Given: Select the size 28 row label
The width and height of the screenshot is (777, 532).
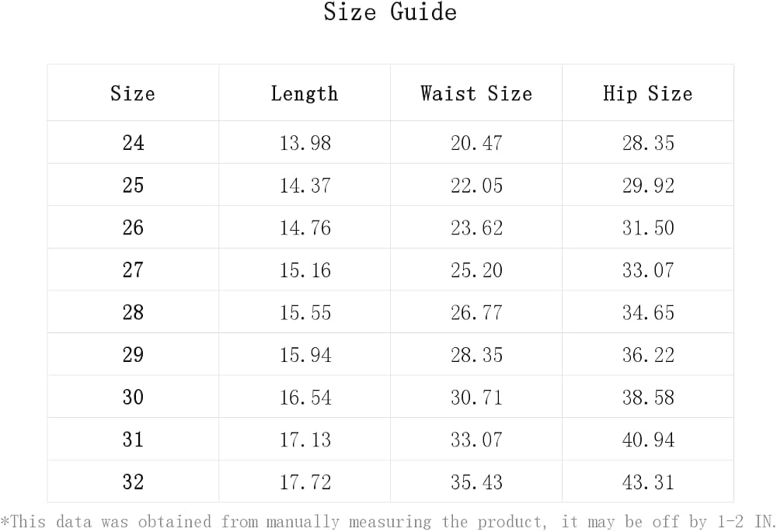Looking at the screenshot, I should (x=134, y=312).
